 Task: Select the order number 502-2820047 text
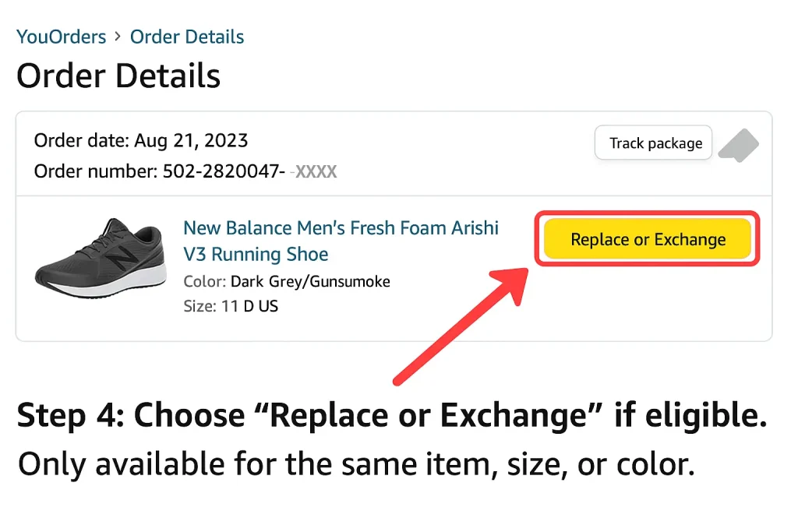(226, 171)
